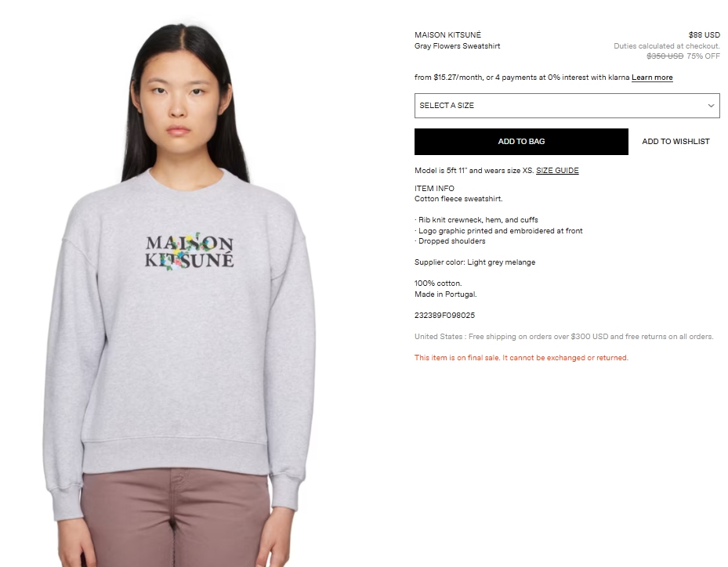
Task: Click the red final sale notice
Action: tap(521, 358)
